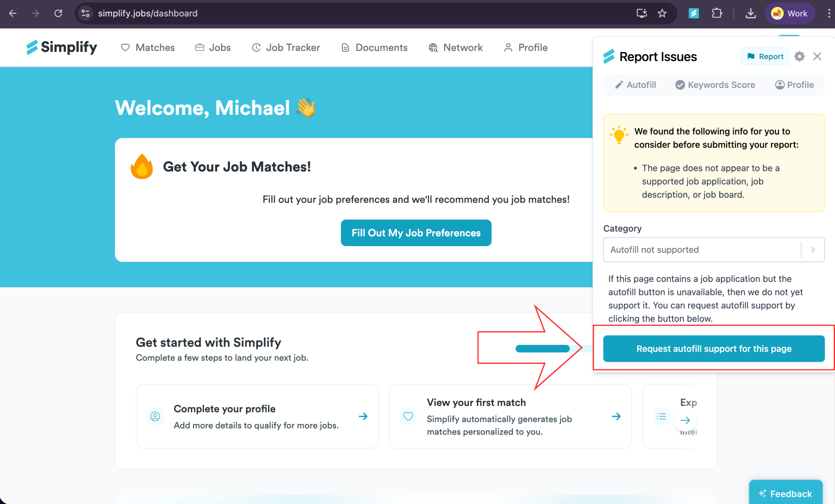The image size is (835, 504).
Task: Switch to the Autofill tab
Action: 635,85
